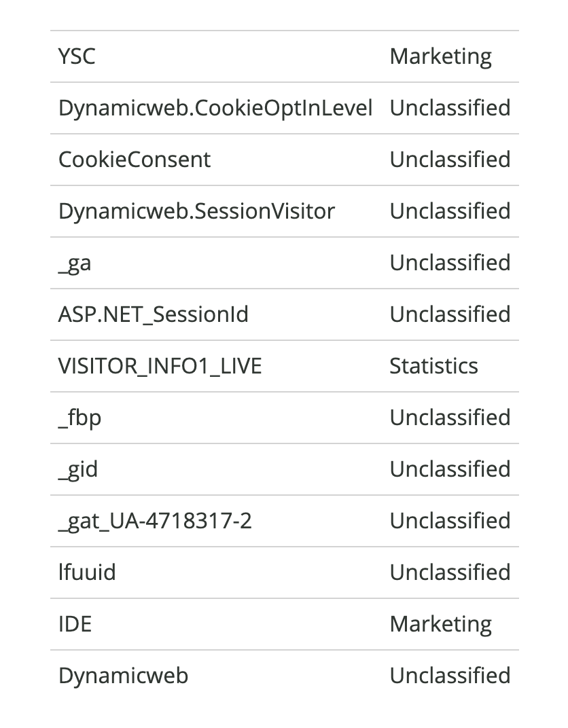This screenshot has height=728, width=568.
Task: Click Marketing category in IDE row
Action: pos(440,625)
